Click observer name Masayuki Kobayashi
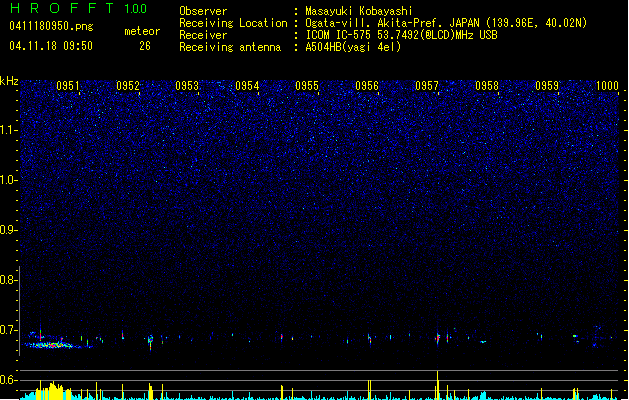This screenshot has width=629, height=400. tap(358, 11)
